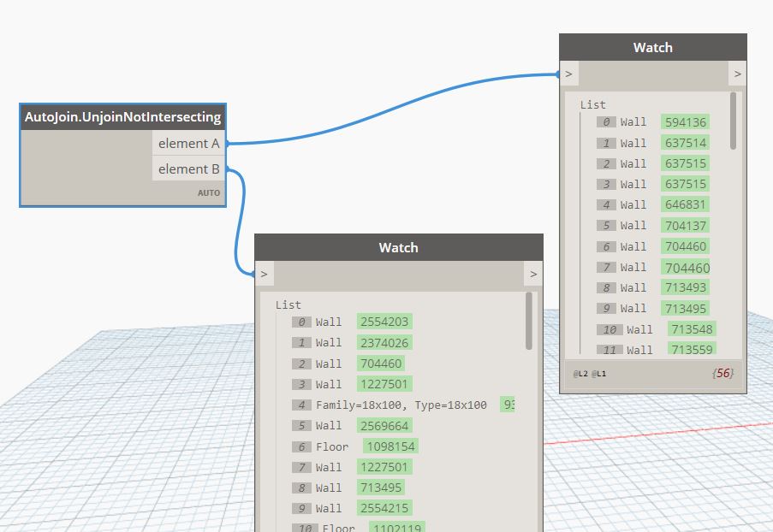
Task: Open wall element ID 646831
Action: (685, 204)
